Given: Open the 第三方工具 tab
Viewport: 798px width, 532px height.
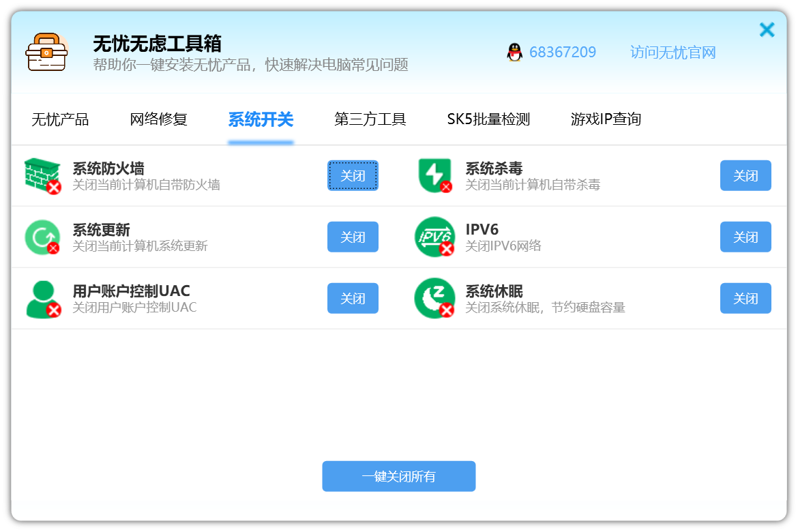Looking at the screenshot, I should pyautogui.click(x=370, y=119).
